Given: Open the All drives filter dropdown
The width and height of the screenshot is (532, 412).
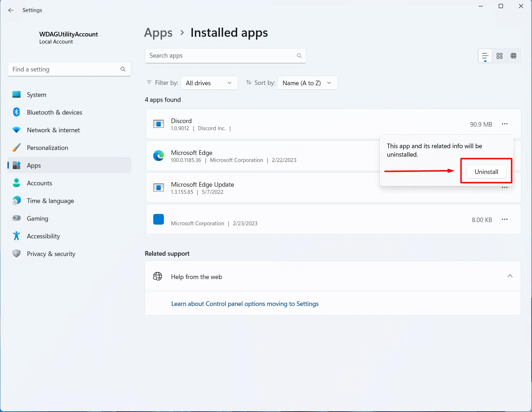Looking at the screenshot, I should [209, 83].
